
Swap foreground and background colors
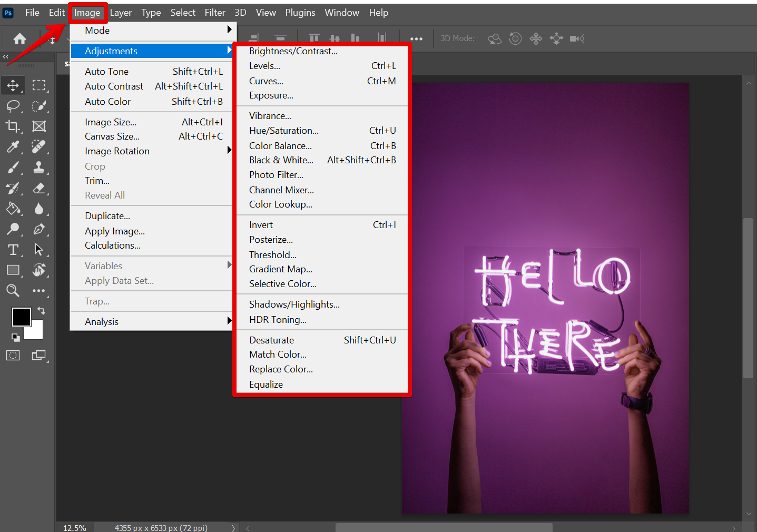[x=41, y=311]
